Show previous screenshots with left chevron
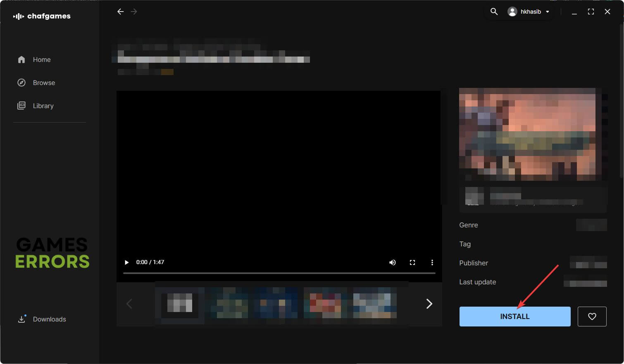This screenshot has width=624, height=364. point(129,304)
